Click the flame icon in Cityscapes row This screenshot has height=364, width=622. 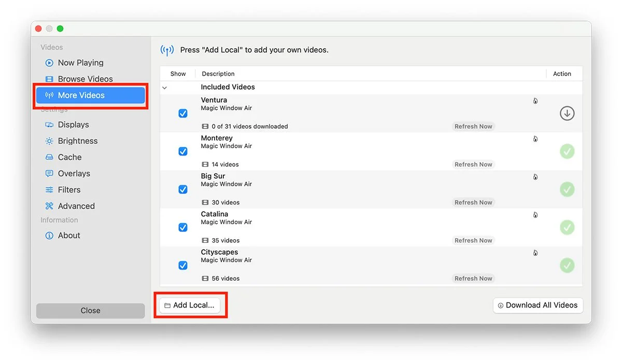tap(535, 253)
